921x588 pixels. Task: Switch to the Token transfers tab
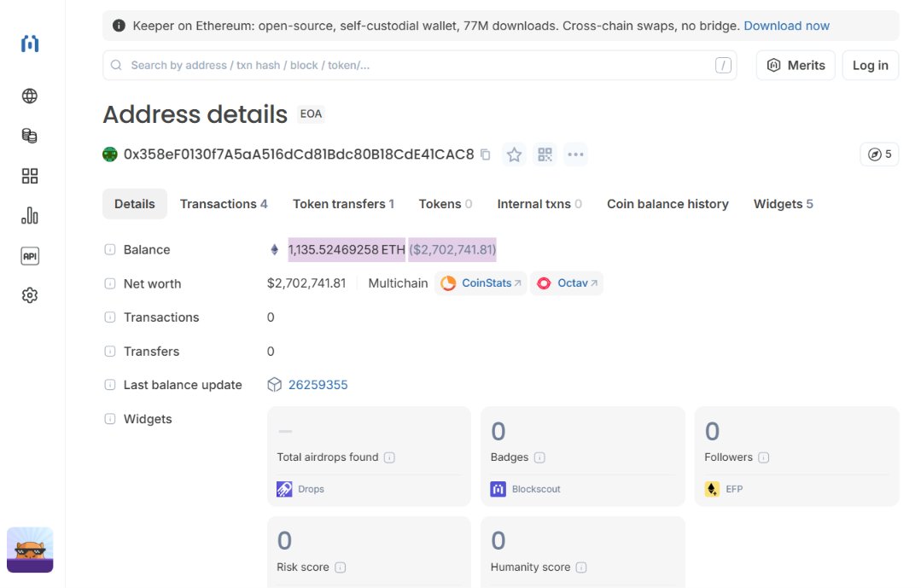(344, 204)
